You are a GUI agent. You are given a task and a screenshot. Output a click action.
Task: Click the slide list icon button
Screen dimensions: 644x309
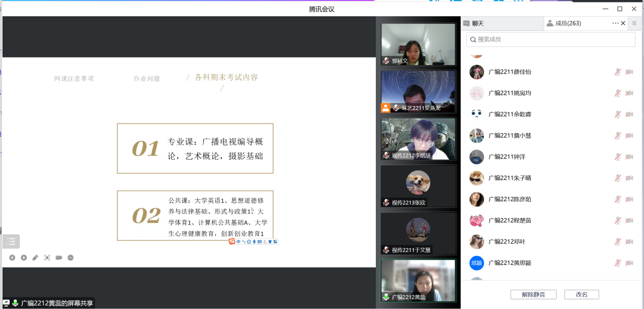coord(11,241)
